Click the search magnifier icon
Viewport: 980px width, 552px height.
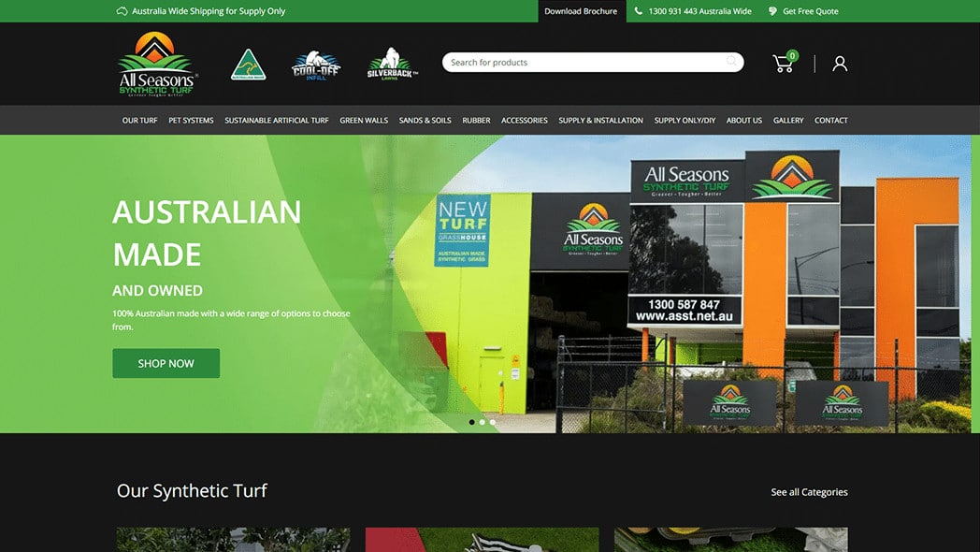[731, 62]
